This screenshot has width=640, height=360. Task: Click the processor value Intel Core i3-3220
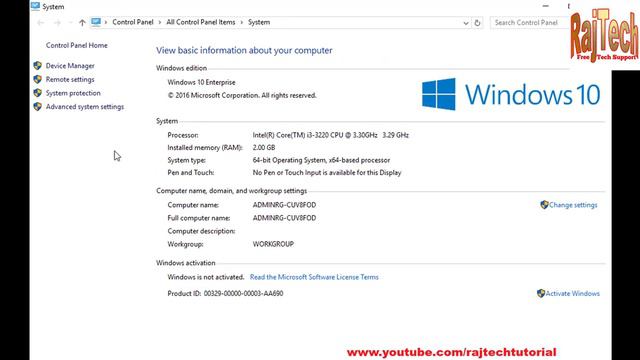[331, 135]
